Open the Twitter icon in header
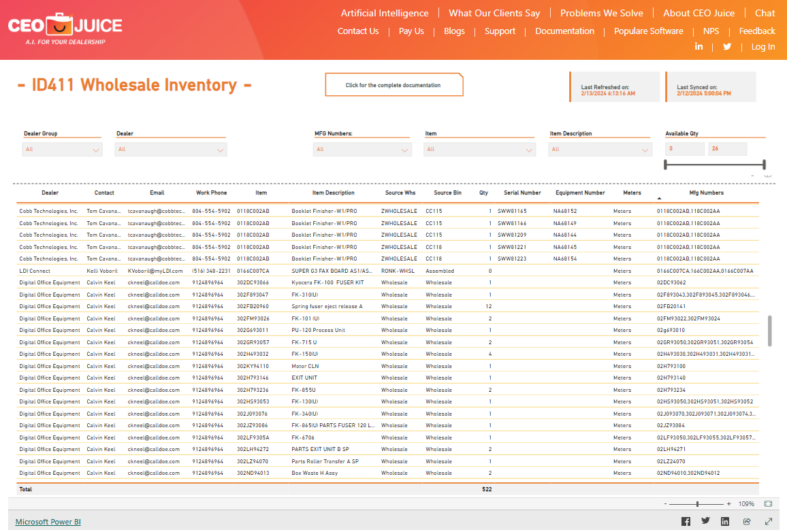Screen dimensions: 787x532 tap(727, 47)
